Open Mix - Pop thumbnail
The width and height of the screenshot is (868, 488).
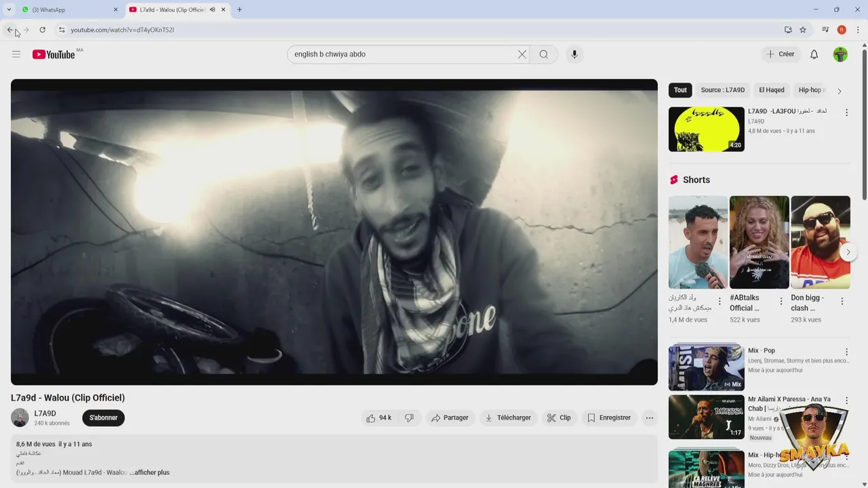707,368
